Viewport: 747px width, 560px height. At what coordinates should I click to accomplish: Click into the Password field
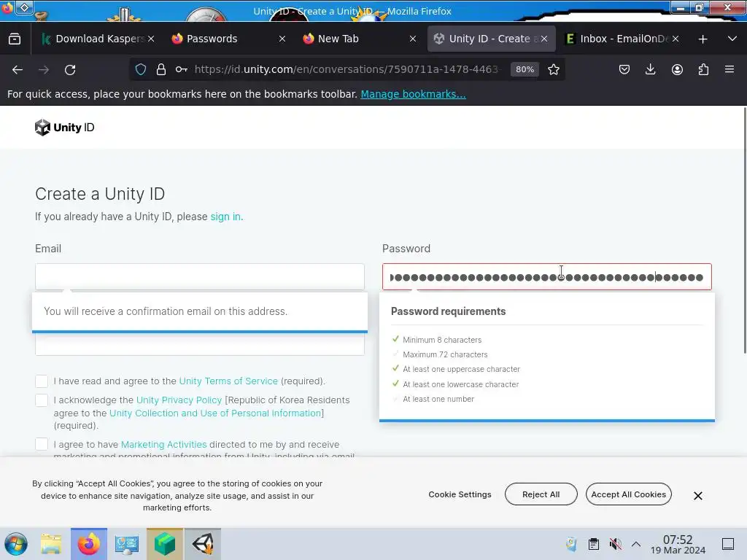pos(547,276)
